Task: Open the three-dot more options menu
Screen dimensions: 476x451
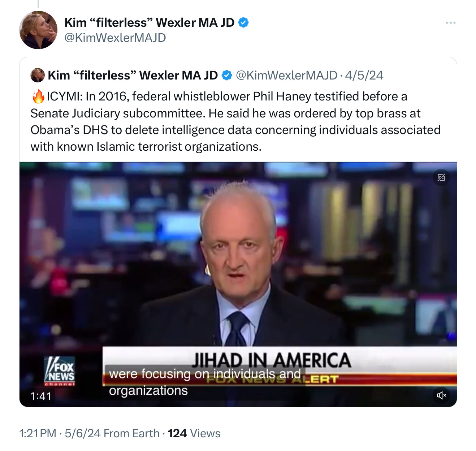Action: (450, 23)
